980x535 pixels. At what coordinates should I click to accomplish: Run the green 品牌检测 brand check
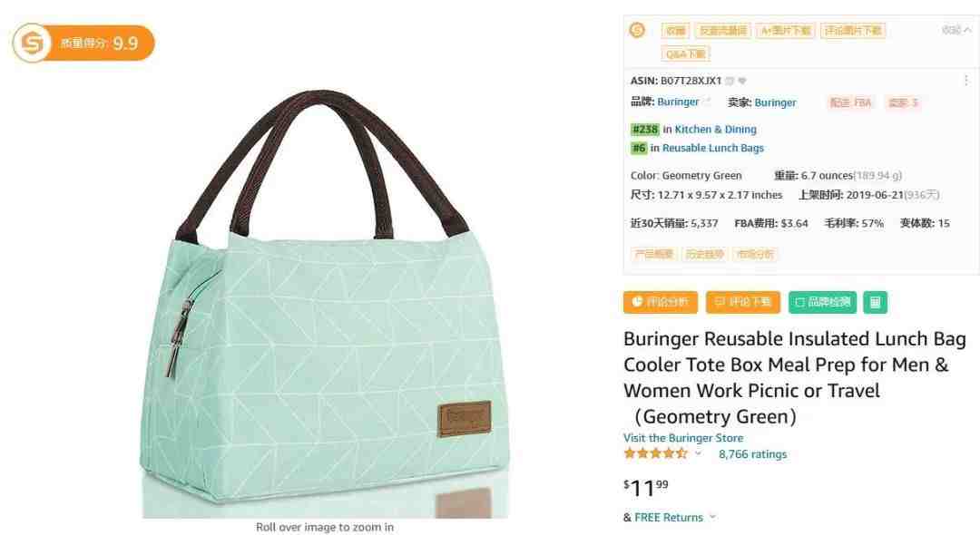[823, 302]
